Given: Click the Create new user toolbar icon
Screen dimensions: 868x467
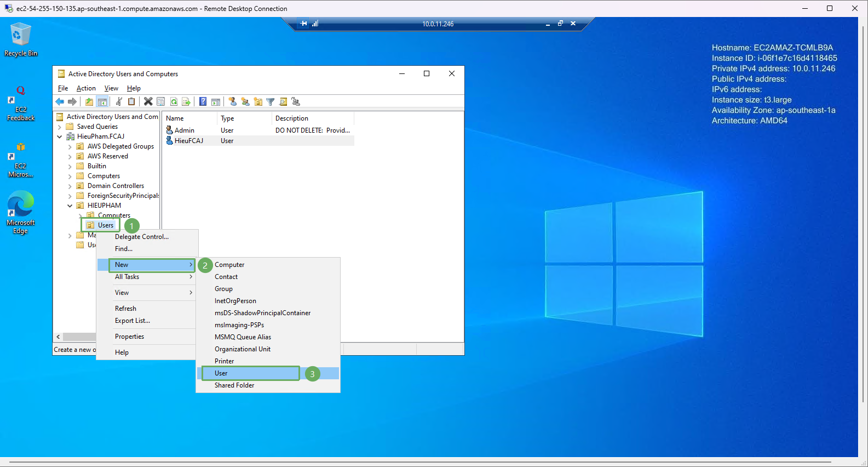Looking at the screenshot, I should [x=233, y=101].
